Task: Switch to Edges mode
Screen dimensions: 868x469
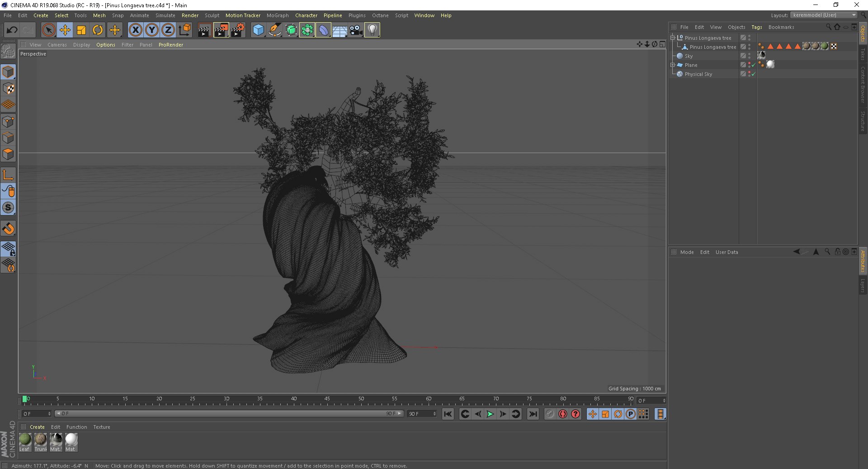Action: [8, 138]
